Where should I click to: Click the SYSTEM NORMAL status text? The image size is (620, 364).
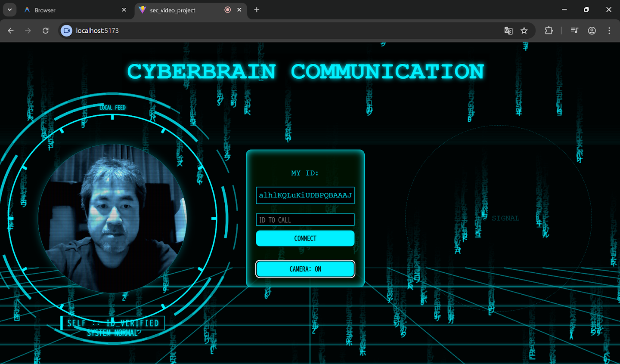coord(112,333)
